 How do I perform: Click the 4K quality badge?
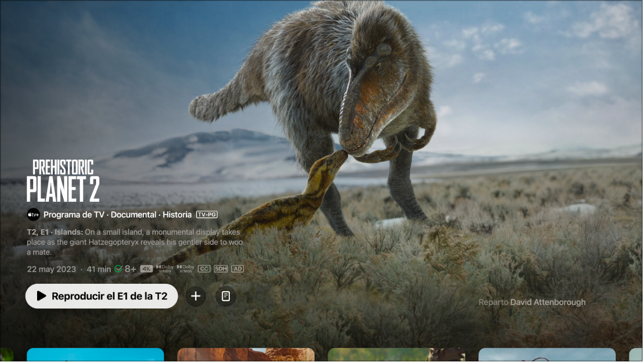147,269
